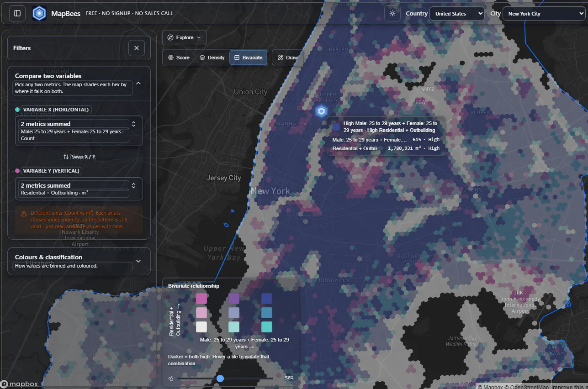Open the Variable X metrics selector
The image size is (588, 389).
click(79, 131)
